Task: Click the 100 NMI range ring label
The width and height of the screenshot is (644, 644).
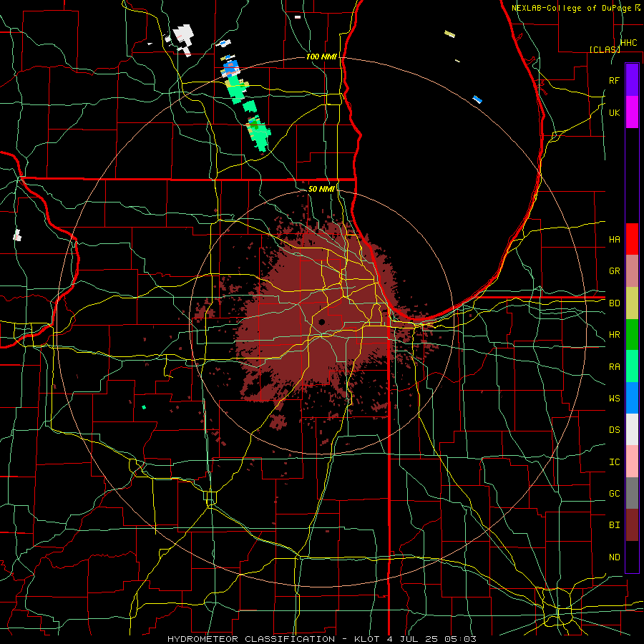Action: [321, 57]
